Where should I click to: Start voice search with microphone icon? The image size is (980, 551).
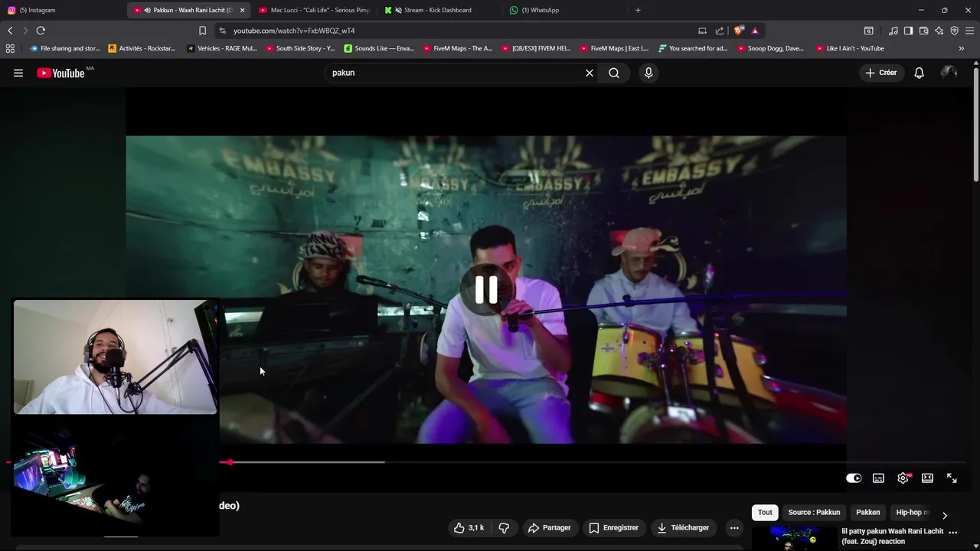click(x=648, y=73)
